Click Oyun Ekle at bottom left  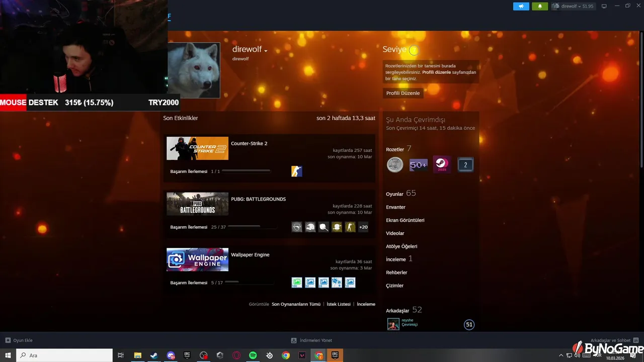click(x=19, y=340)
